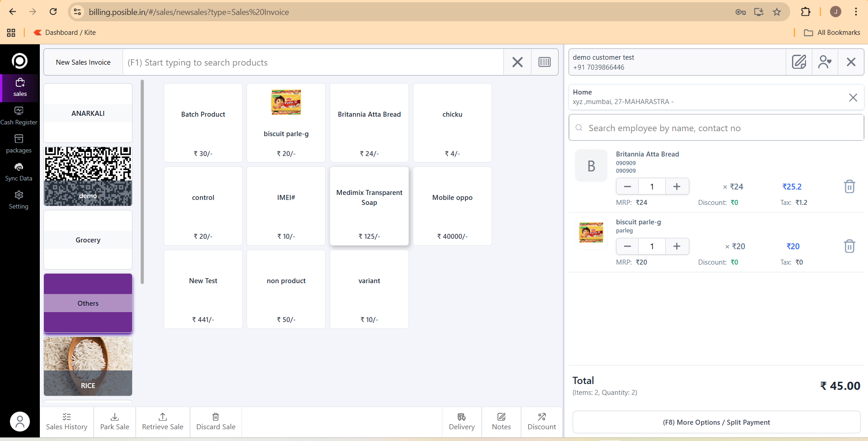Open Sales History

(x=66, y=422)
